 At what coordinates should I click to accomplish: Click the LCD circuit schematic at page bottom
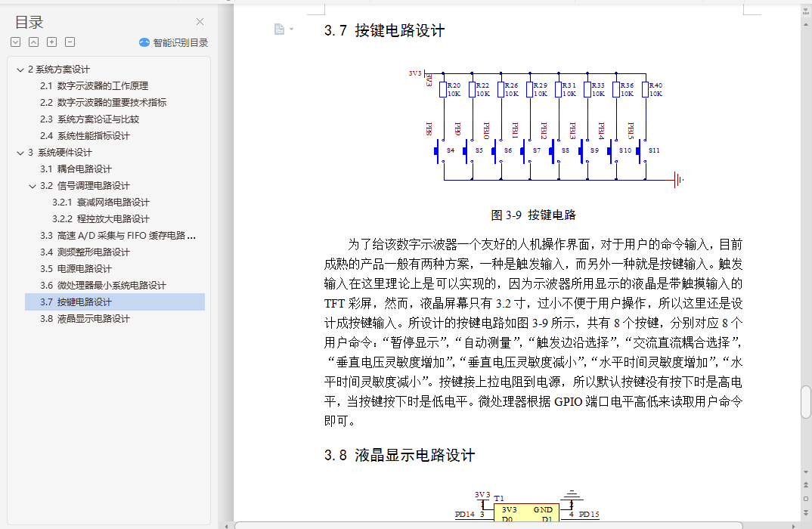coord(527,505)
